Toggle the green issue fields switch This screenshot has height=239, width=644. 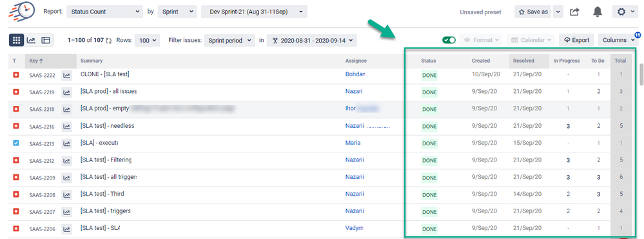pyautogui.click(x=449, y=40)
